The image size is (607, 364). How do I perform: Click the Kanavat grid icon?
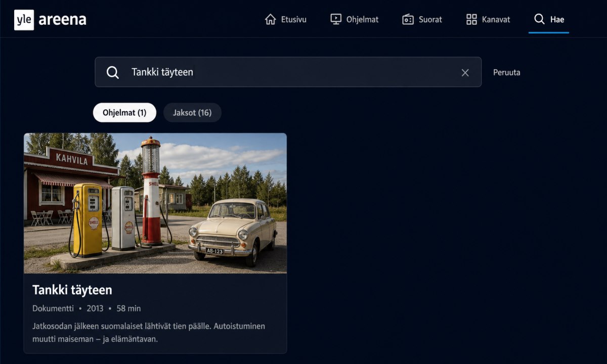point(471,19)
